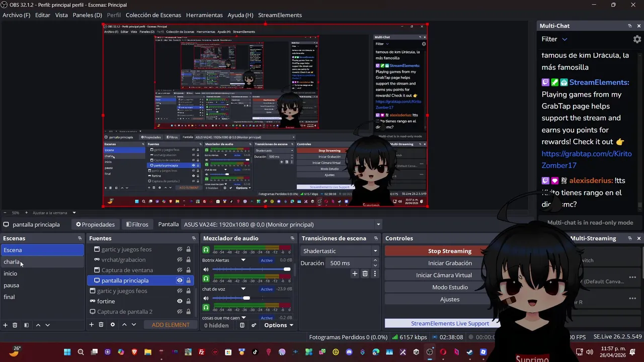
Task: Open Propiedades of selected source
Action: click(95, 225)
